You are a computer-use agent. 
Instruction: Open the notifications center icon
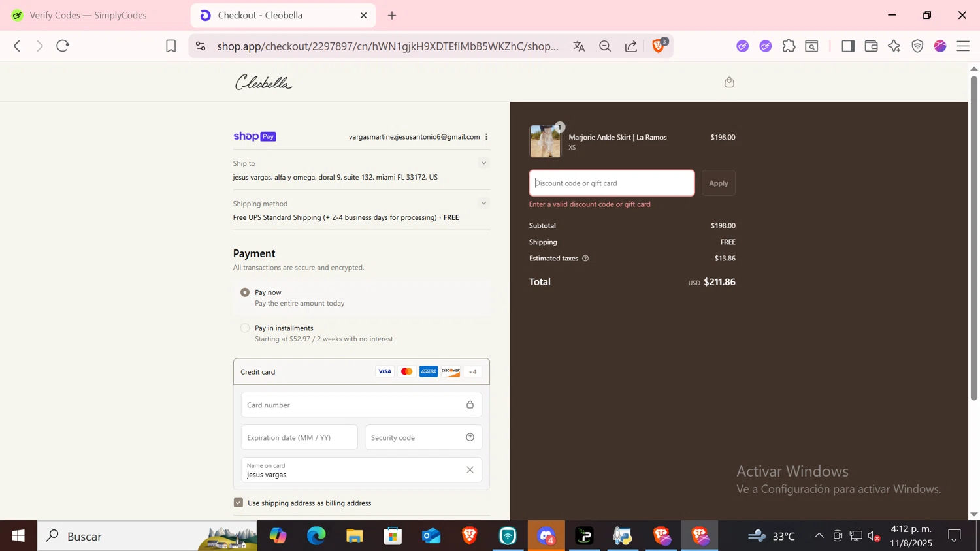click(955, 536)
